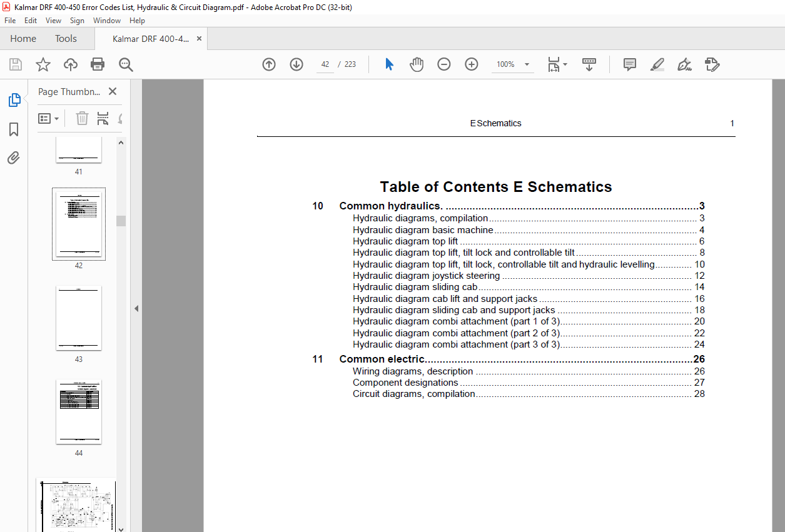
Task: Activate the Hand pan tool
Action: coord(417,64)
